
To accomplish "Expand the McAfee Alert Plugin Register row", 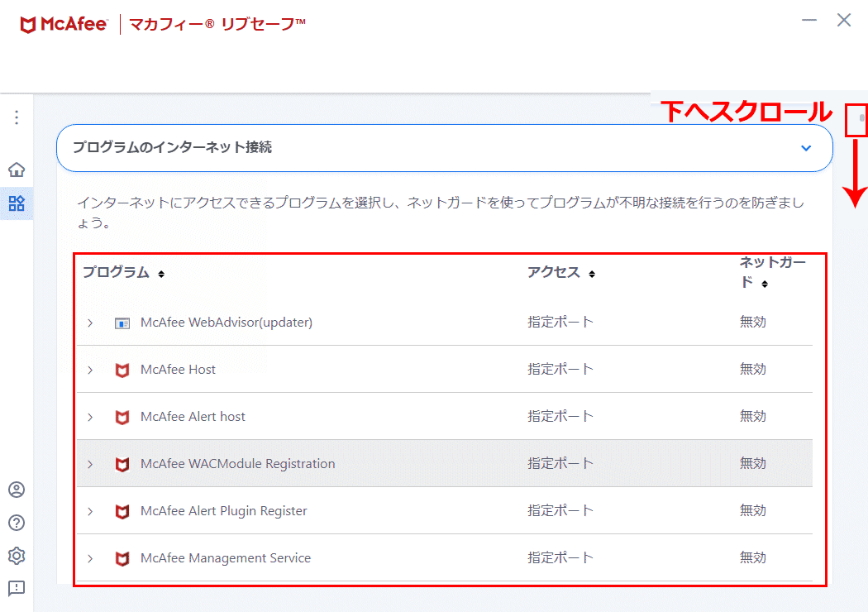I will [90, 511].
